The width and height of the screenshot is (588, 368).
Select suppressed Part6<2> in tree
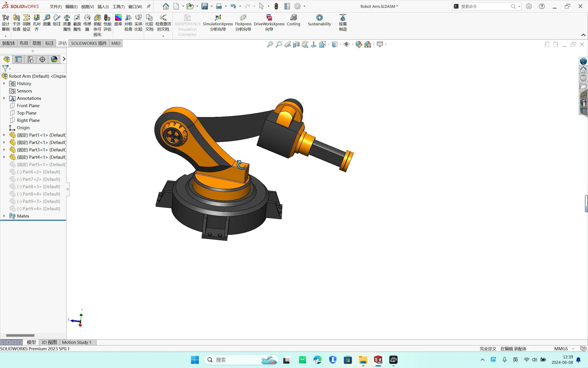click(38, 172)
